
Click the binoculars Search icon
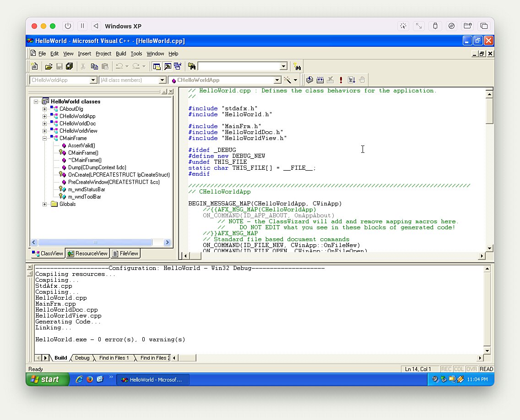[297, 67]
